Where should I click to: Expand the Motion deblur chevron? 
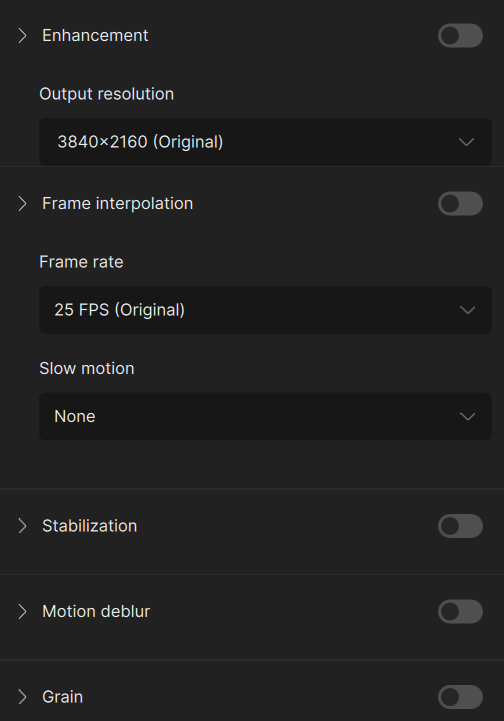point(22,612)
